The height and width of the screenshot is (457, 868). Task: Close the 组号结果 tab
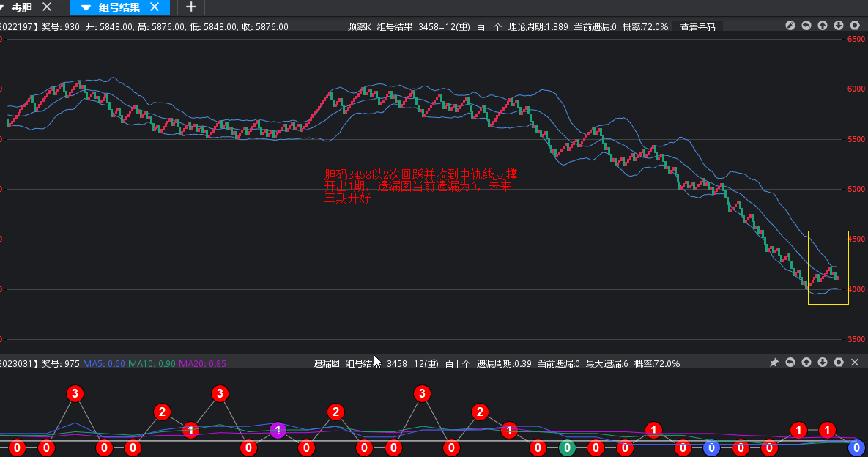(x=155, y=7)
